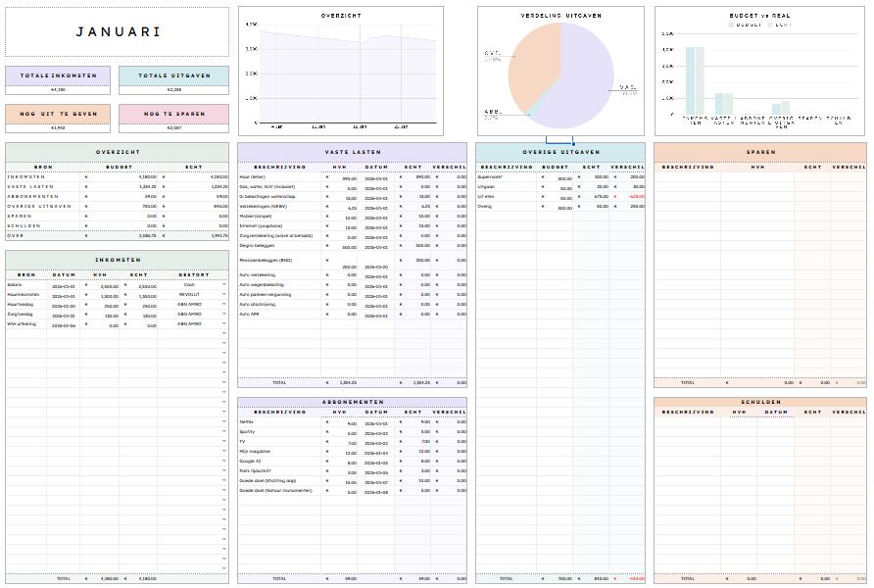874x588 pixels.
Task: Select the Overige Uitgaven section header
Action: click(560, 152)
